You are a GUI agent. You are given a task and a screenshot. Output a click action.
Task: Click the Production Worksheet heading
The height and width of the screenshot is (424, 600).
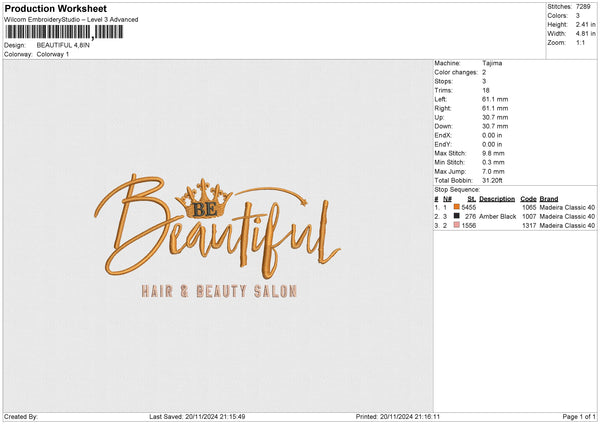coord(55,8)
